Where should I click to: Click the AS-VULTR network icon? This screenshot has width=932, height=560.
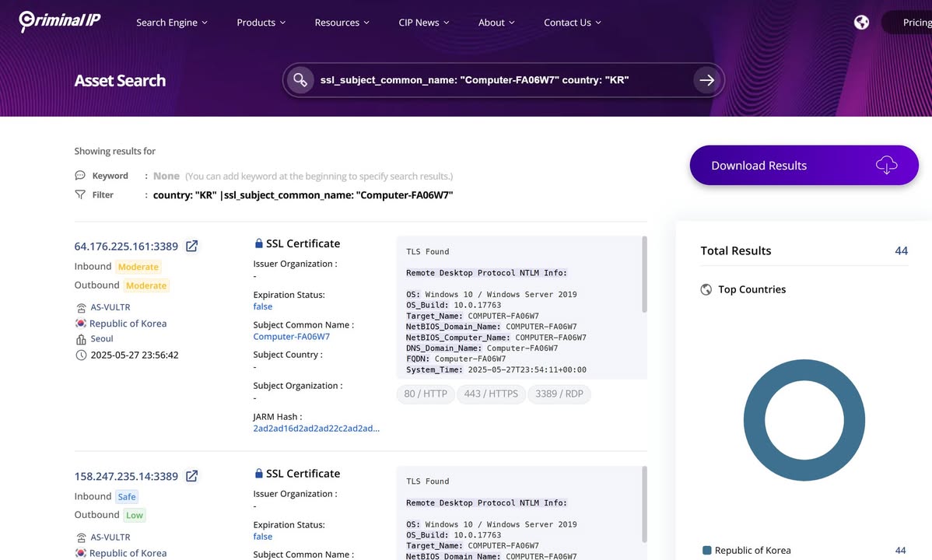pyautogui.click(x=80, y=306)
